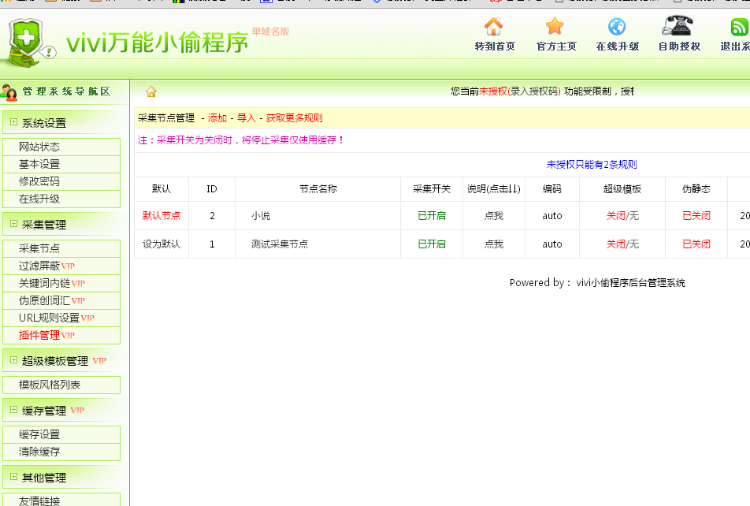
Task: Open the 官方主页 star icon
Action: click(x=555, y=26)
